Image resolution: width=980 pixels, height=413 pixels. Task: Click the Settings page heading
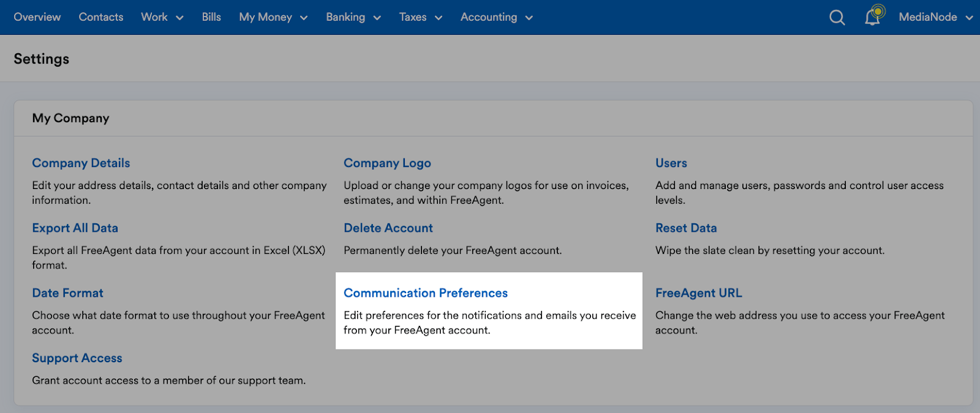42,59
